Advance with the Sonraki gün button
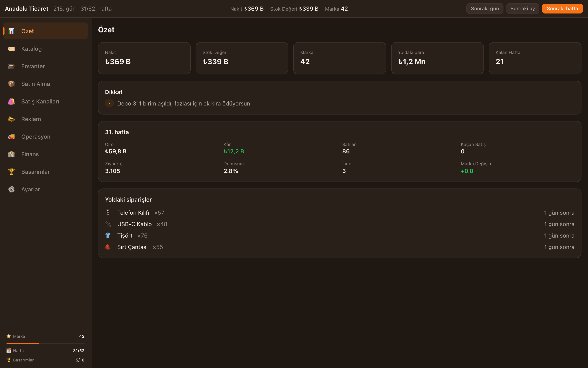Screen dimensions: 588x368 click(x=485, y=9)
